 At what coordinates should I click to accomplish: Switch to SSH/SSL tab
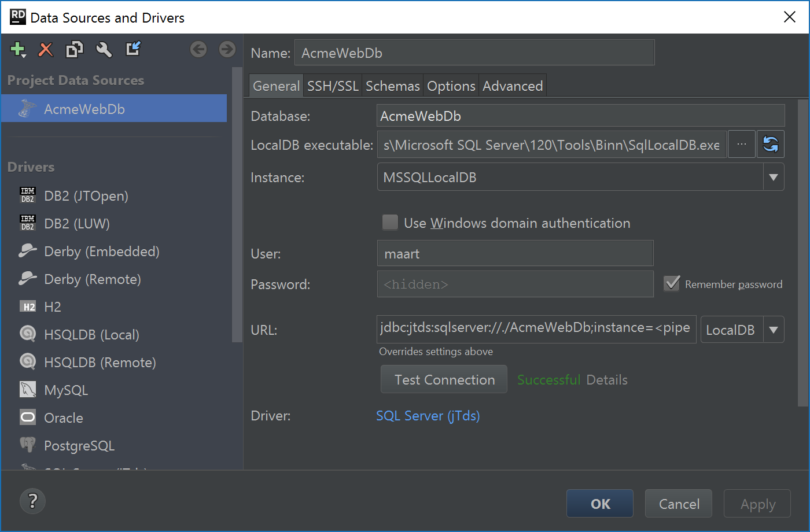tap(333, 86)
